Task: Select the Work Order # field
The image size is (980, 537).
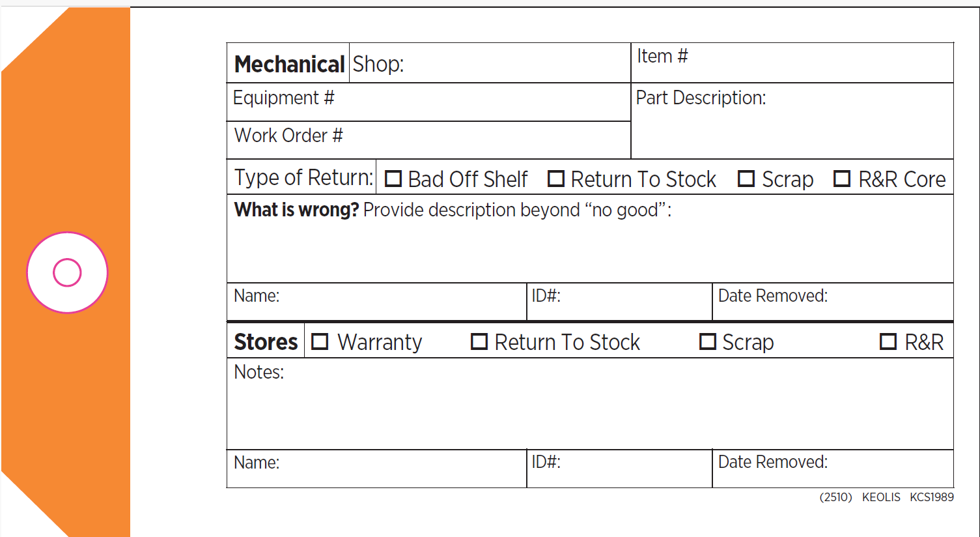Action: [428, 140]
